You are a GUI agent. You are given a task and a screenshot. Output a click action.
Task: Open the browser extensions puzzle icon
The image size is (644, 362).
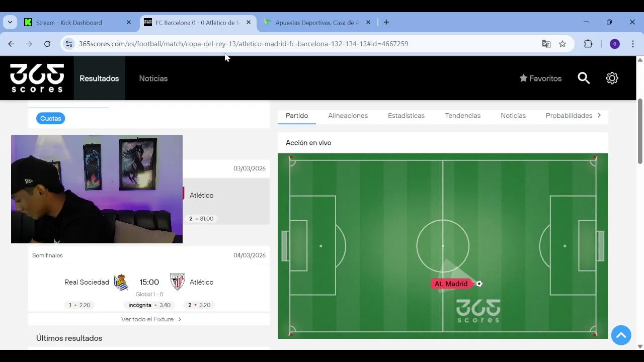tap(588, 44)
